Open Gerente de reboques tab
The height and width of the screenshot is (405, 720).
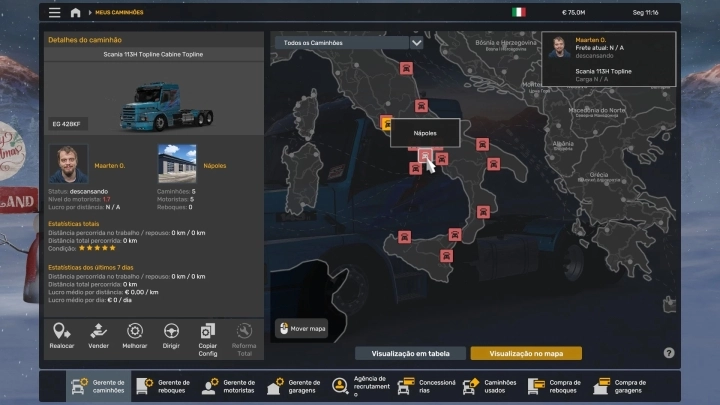(163, 386)
